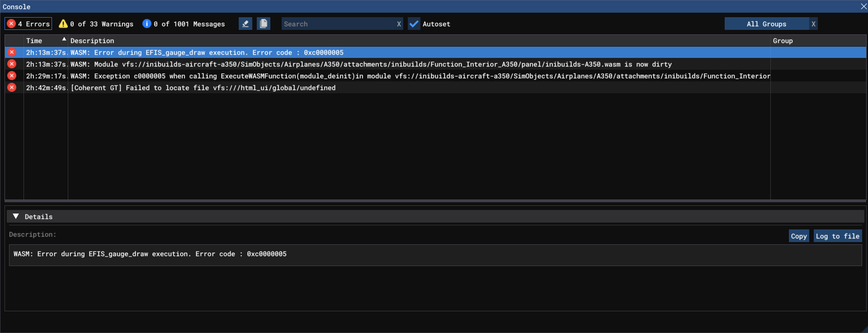This screenshot has height=333, width=868.
Task: Toggle the Warnings filter
Action: 96,24
